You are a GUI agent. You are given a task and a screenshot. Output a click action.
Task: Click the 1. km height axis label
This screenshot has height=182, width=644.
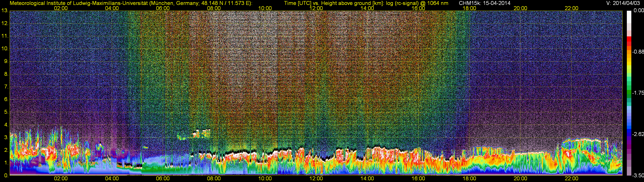click(6, 163)
